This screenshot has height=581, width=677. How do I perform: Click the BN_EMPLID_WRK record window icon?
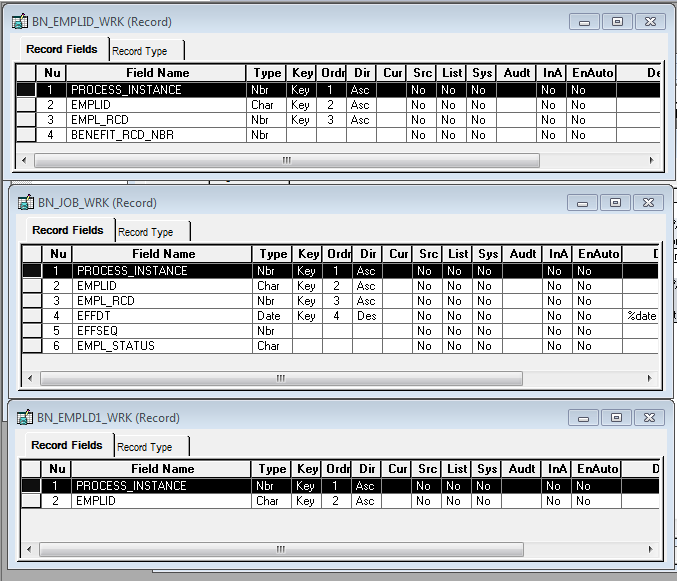pyautogui.click(x=20, y=22)
